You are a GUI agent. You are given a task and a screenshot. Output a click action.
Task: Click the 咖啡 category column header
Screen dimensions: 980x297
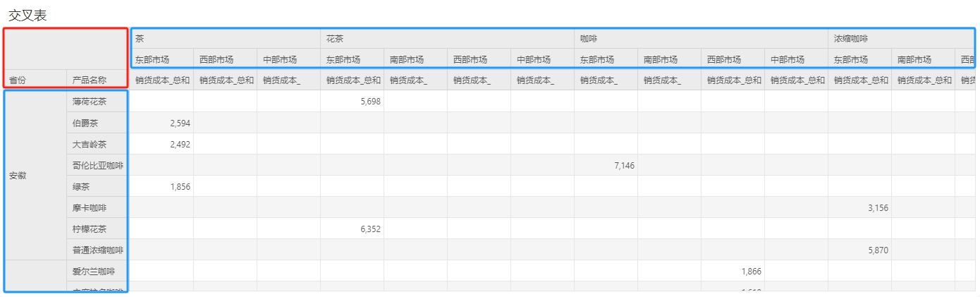pyautogui.click(x=587, y=39)
